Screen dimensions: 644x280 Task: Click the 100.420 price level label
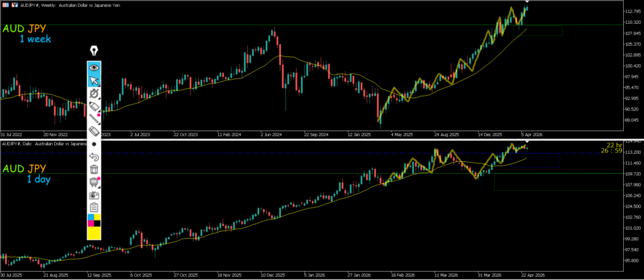point(633,66)
